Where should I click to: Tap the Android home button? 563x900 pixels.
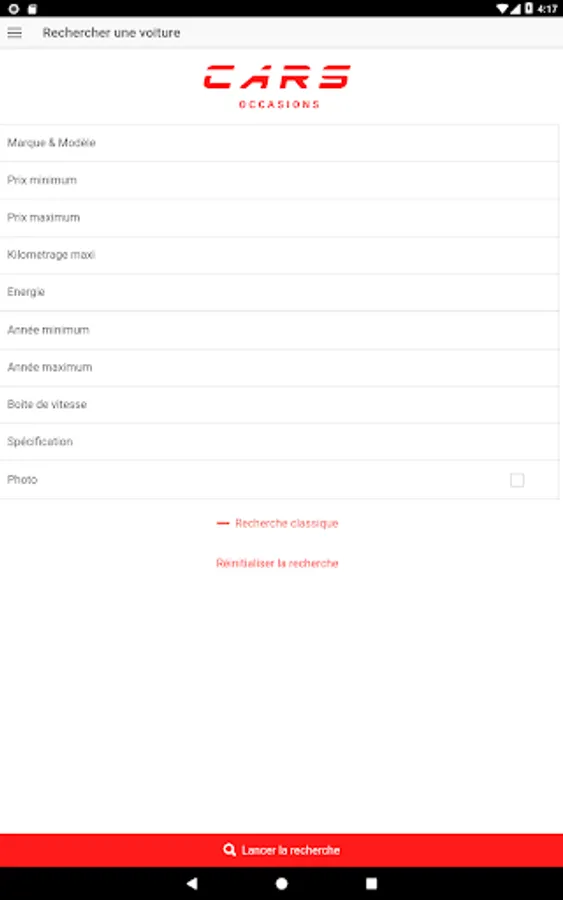tap(282, 883)
